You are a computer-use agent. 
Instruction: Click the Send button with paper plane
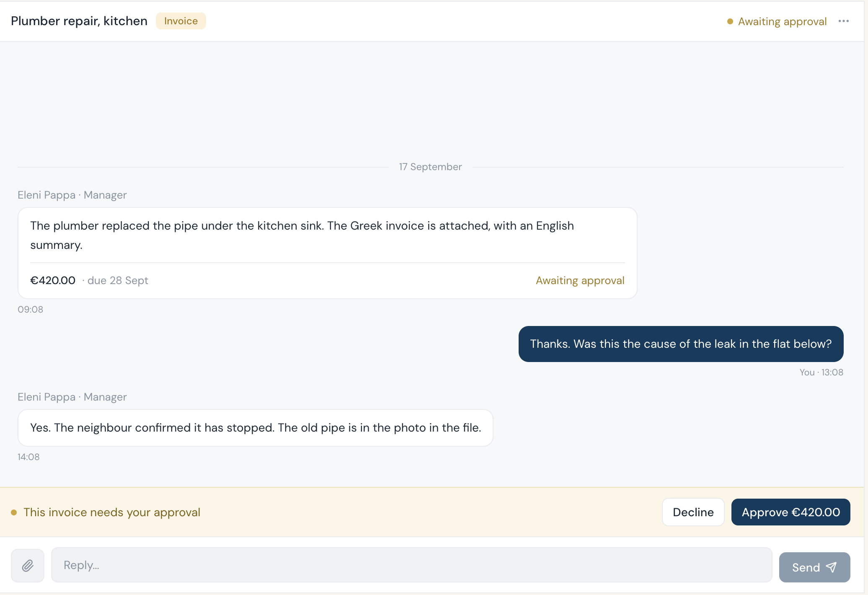(x=814, y=567)
